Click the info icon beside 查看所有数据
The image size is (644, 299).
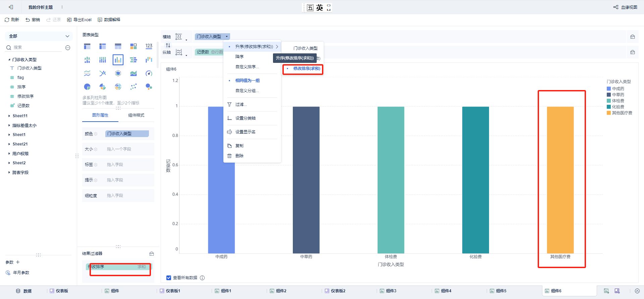(202, 278)
